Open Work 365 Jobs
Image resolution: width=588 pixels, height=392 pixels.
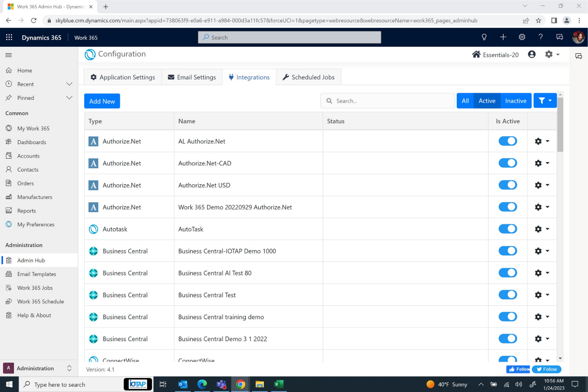[35, 288]
